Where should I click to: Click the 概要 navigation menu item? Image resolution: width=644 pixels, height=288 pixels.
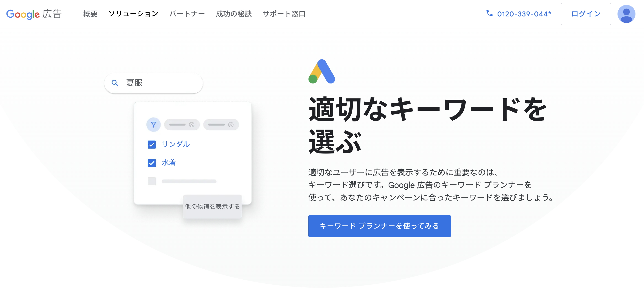coord(89,13)
